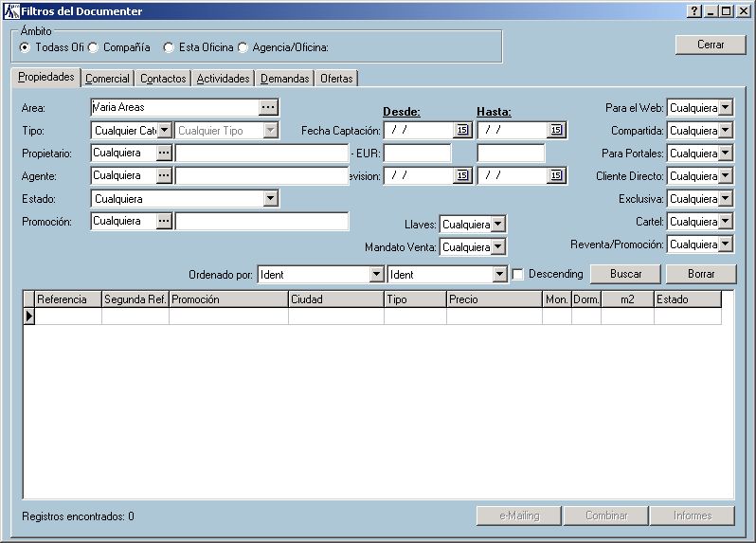Click the Area text field
The image size is (756, 543).
tap(175, 107)
